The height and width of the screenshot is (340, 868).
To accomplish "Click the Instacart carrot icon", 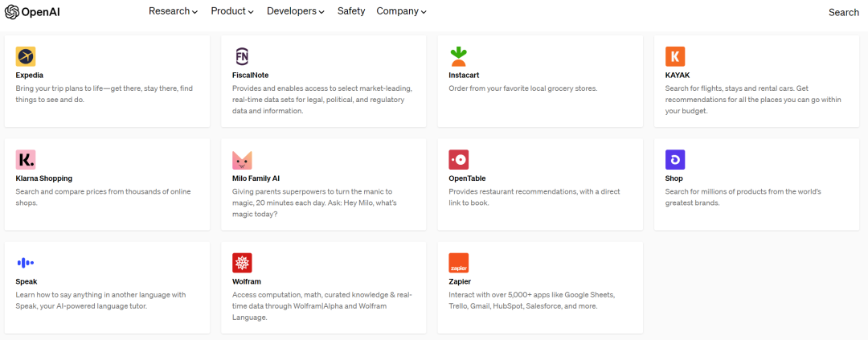I will [458, 56].
